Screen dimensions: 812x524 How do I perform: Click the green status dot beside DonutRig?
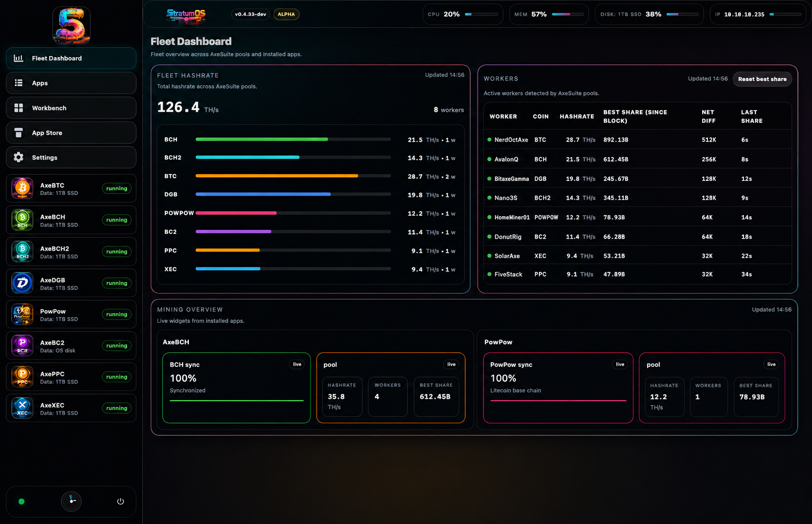[489, 237]
